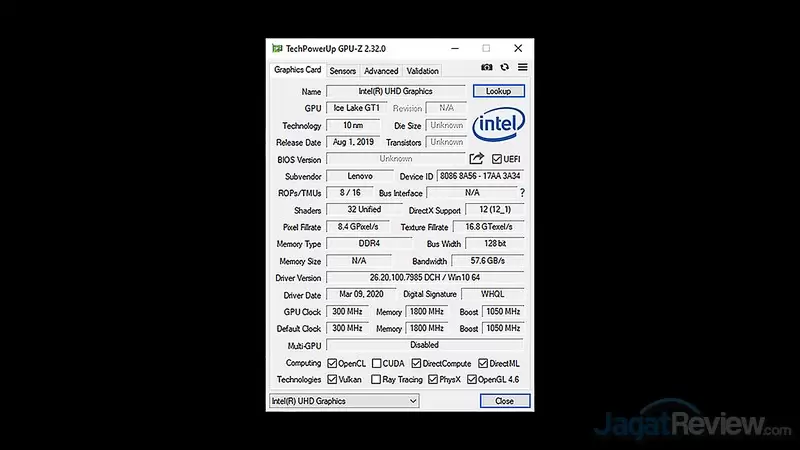Toggle the UEFI checkbox
Screen dimensions: 800x450
[x=496, y=159]
